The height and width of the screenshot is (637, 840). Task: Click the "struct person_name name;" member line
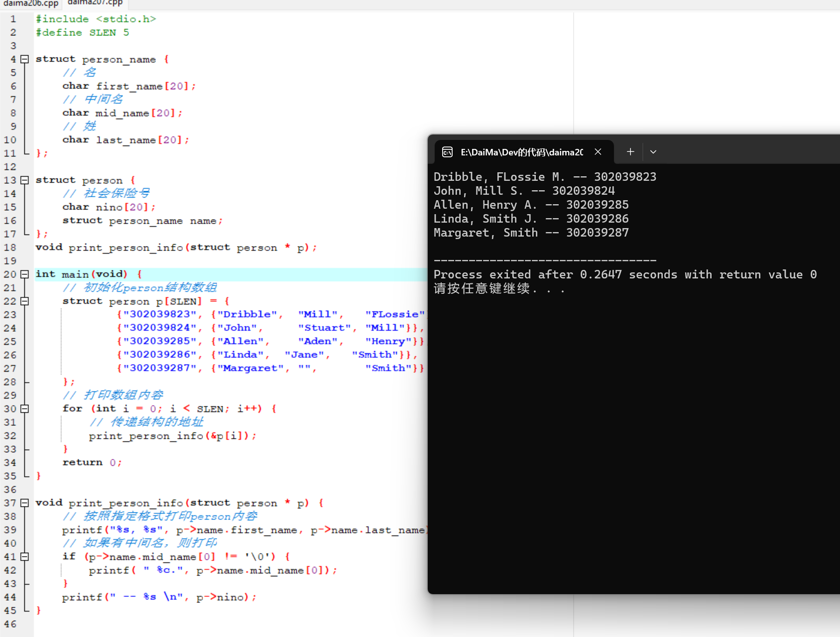tap(142, 221)
